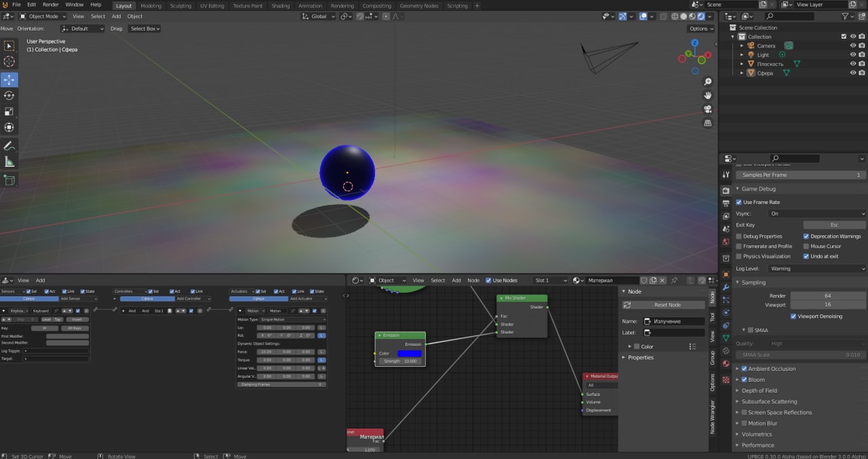Open the Render properties tab icon
The width and height of the screenshot is (868, 459).
[726, 191]
